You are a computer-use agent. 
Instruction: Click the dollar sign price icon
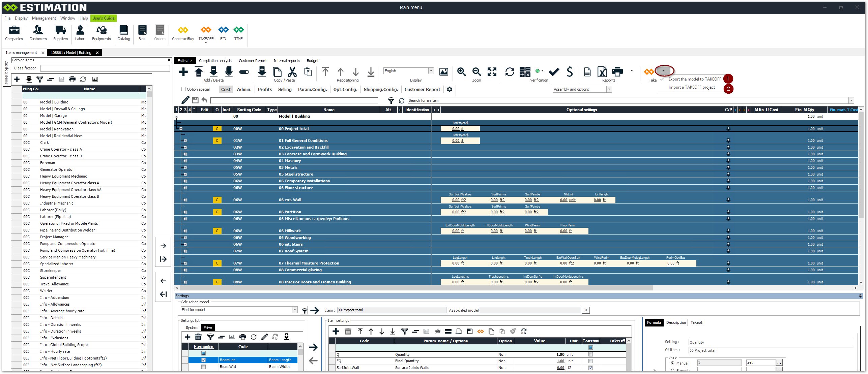point(570,71)
